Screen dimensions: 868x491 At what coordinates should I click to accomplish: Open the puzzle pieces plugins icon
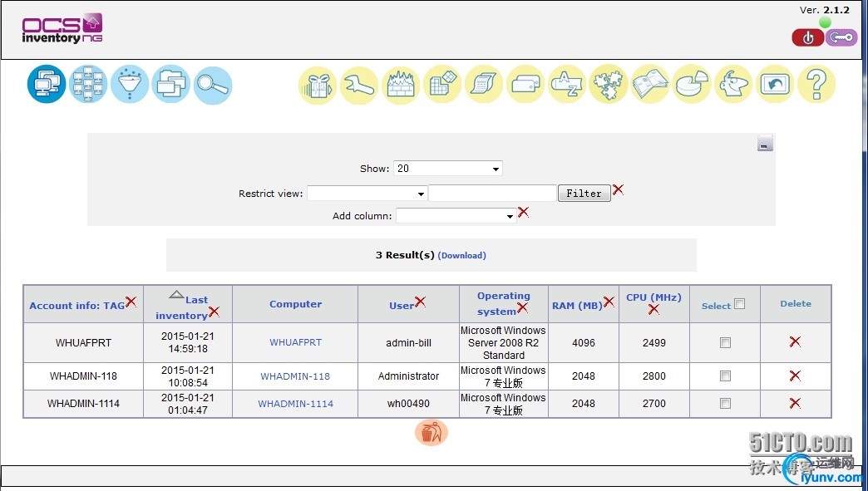(609, 85)
